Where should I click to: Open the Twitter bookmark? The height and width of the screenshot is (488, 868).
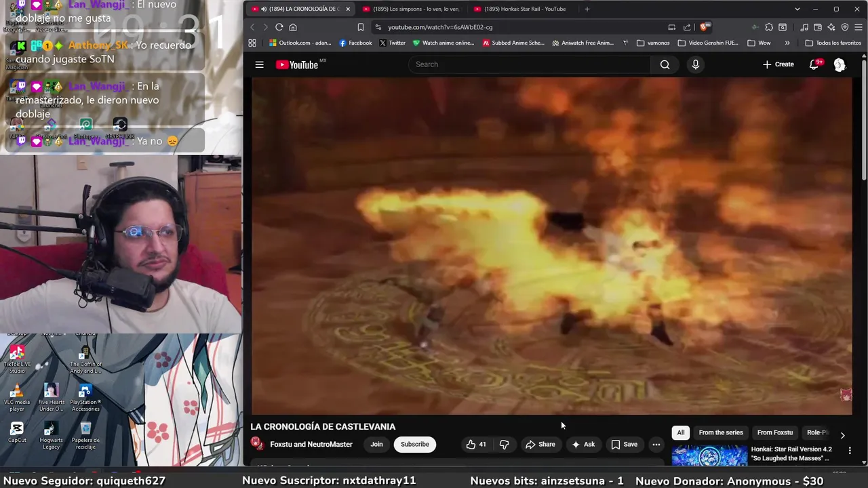[392, 43]
